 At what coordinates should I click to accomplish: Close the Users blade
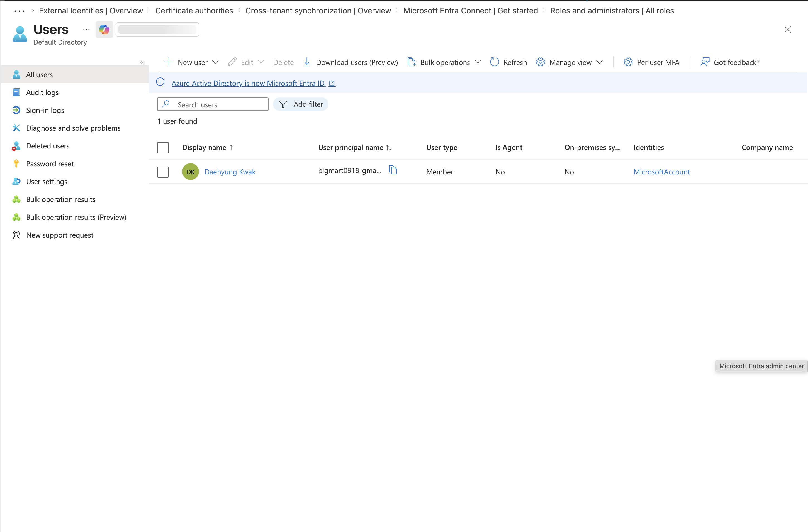(788, 30)
